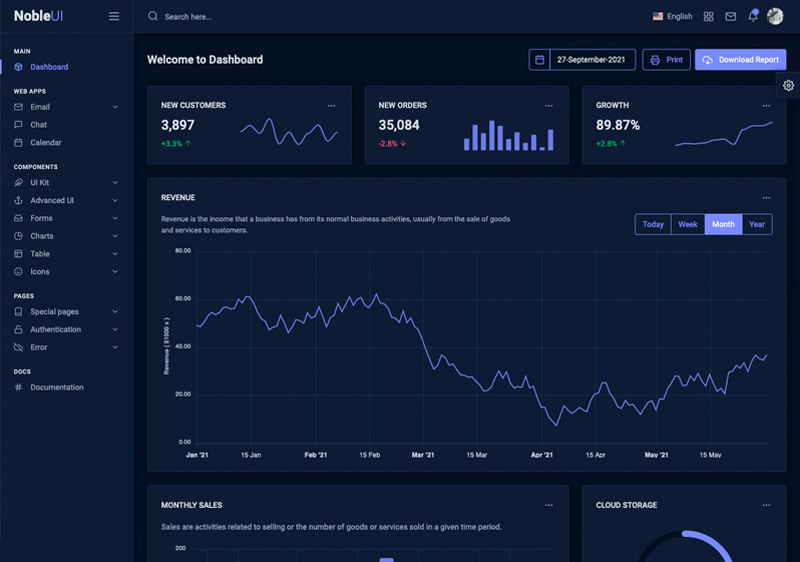Open the messages envelope icon

[x=731, y=16]
